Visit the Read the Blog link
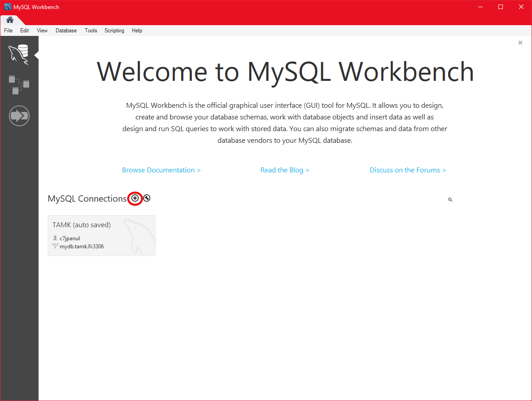This screenshot has height=401, width=532. (284, 170)
